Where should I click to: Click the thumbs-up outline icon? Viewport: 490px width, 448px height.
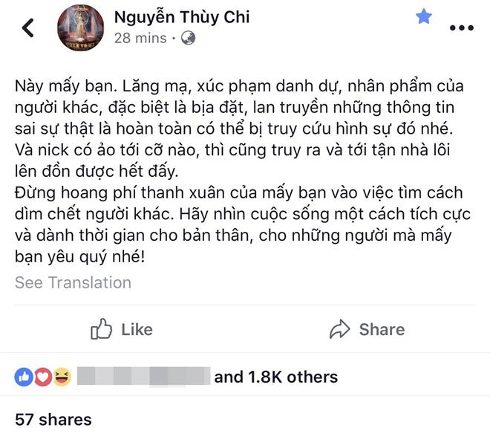[101, 329]
